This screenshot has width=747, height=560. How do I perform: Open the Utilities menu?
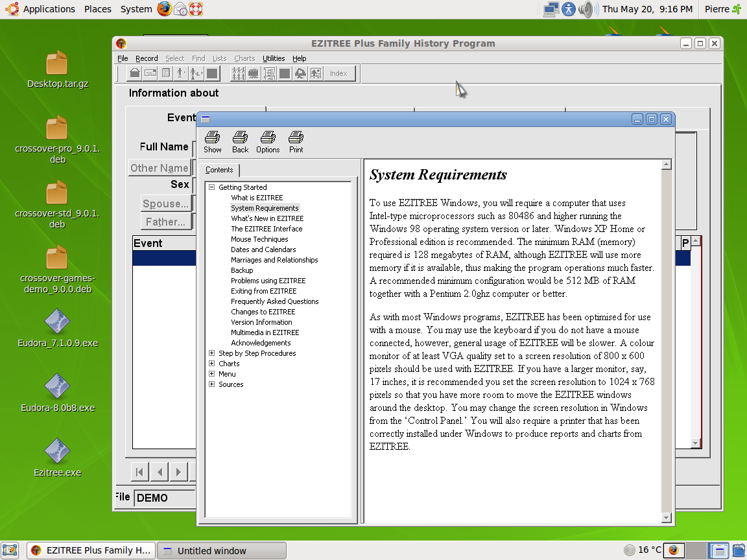273,58
